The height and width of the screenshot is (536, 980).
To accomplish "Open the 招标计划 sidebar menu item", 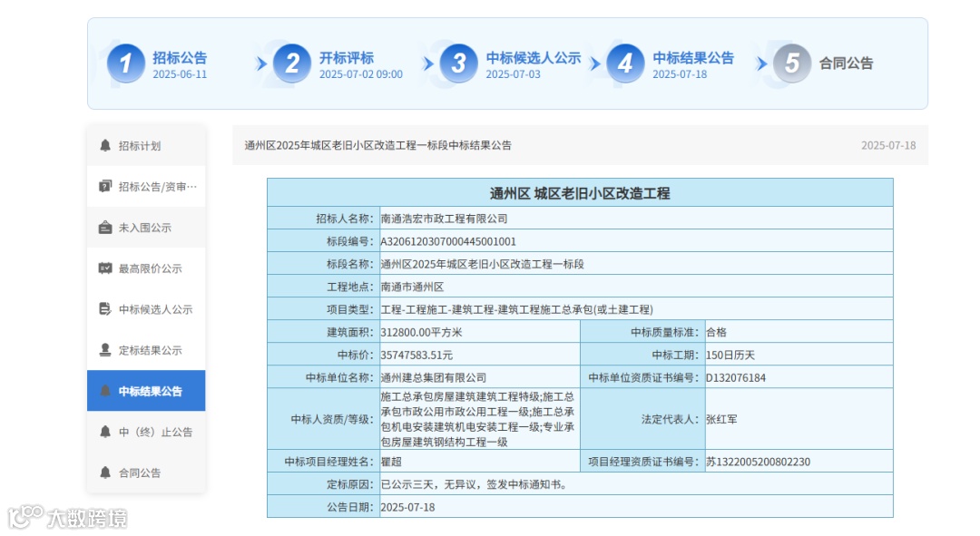I will tap(146, 145).
